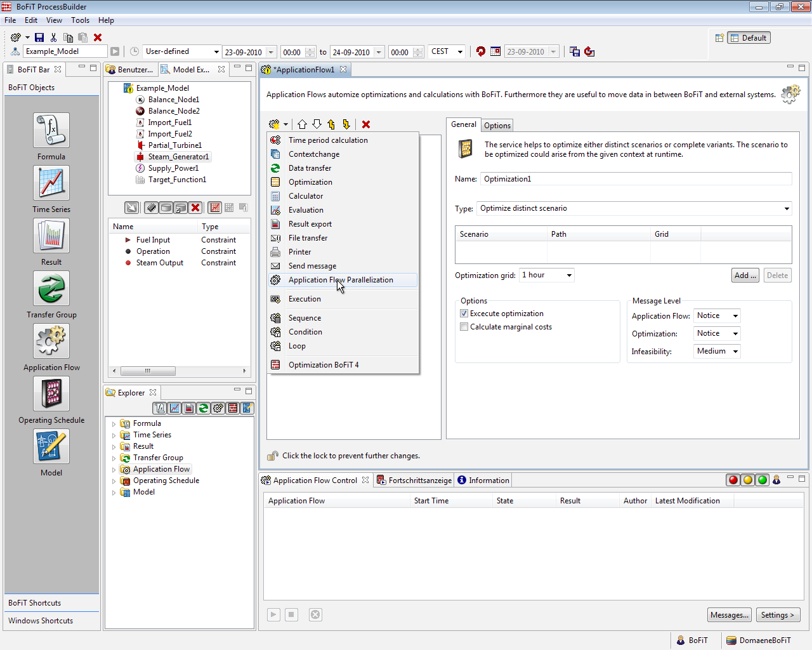Open the Optimization message level dropdown
Screen dimensions: 812x650
pyautogui.click(x=717, y=333)
